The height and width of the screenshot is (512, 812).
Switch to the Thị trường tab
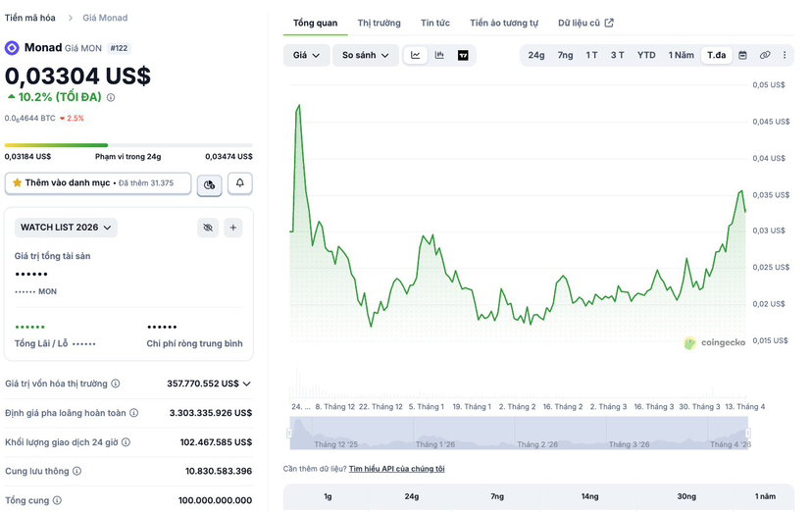(380, 24)
